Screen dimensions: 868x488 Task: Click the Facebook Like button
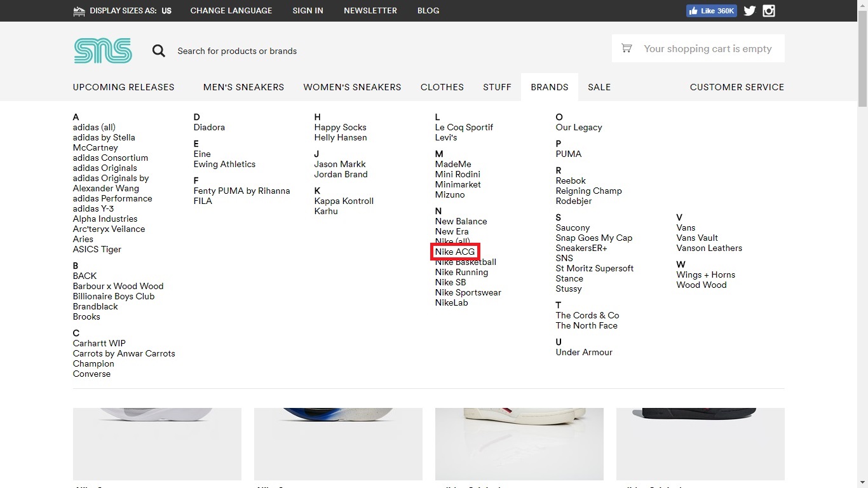(711, 11)
